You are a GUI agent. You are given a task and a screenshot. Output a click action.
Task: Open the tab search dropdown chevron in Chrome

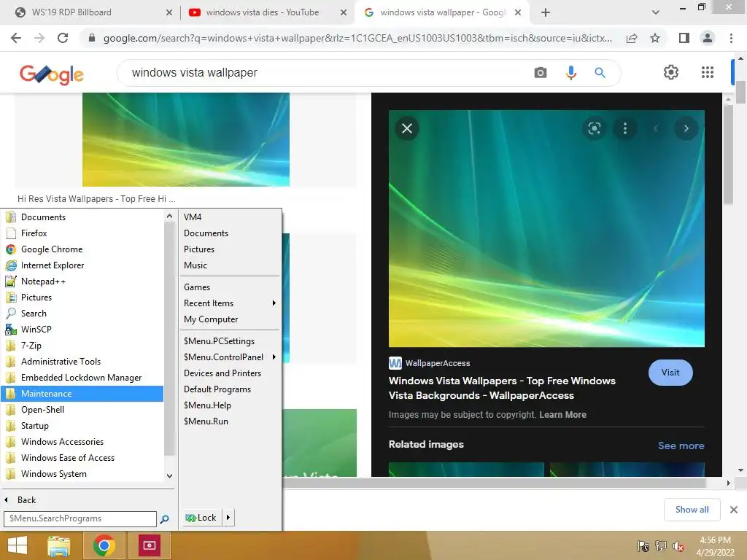click(x=656, y=12)
